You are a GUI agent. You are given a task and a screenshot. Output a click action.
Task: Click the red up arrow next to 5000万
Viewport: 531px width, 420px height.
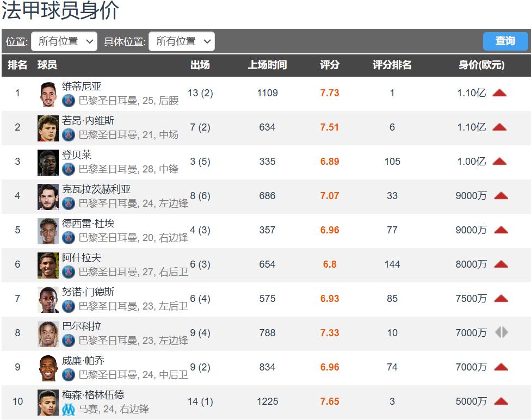point(501,402)
